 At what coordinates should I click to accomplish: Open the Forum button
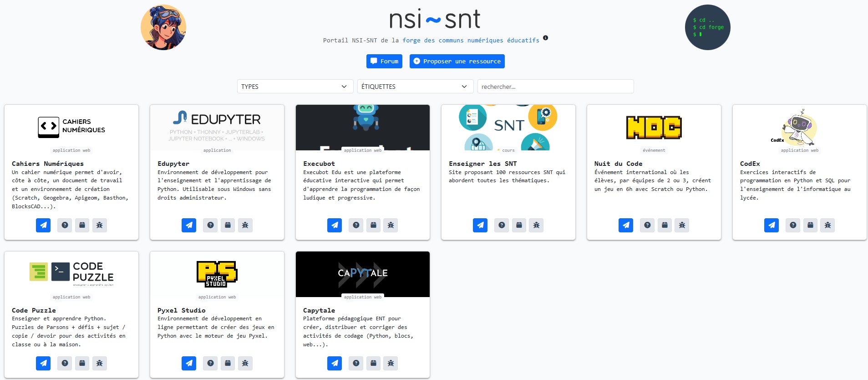384,62
